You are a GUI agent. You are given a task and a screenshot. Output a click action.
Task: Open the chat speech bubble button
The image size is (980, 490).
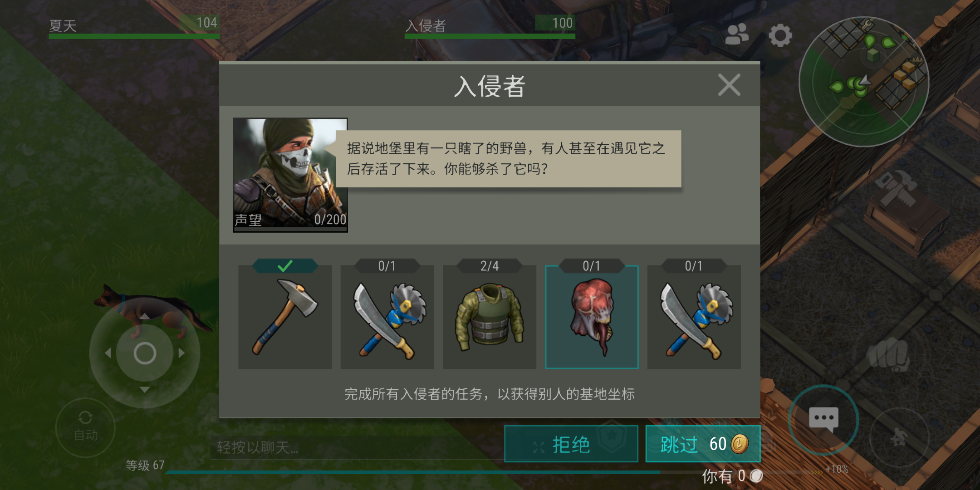click(x=823, y=420)
